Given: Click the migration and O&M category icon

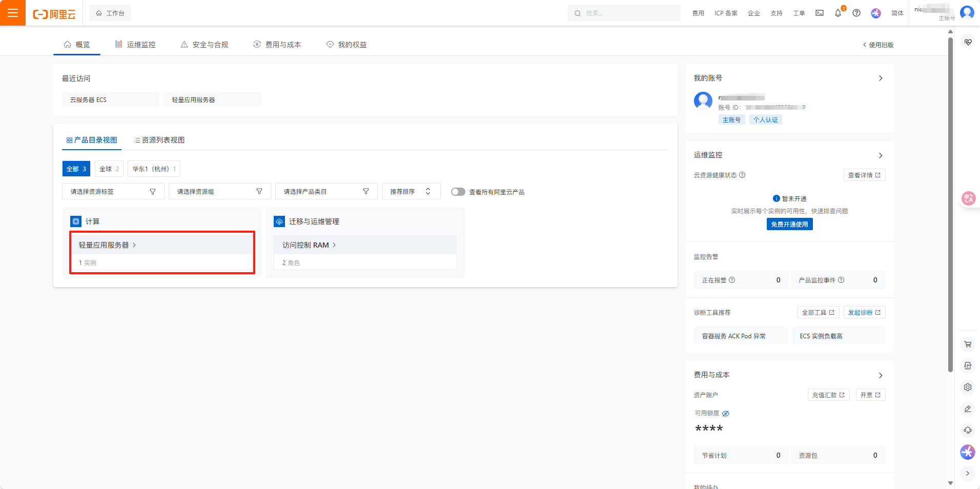Looking at the screenshot, I should pyautogui.click(x=279, y=221).
